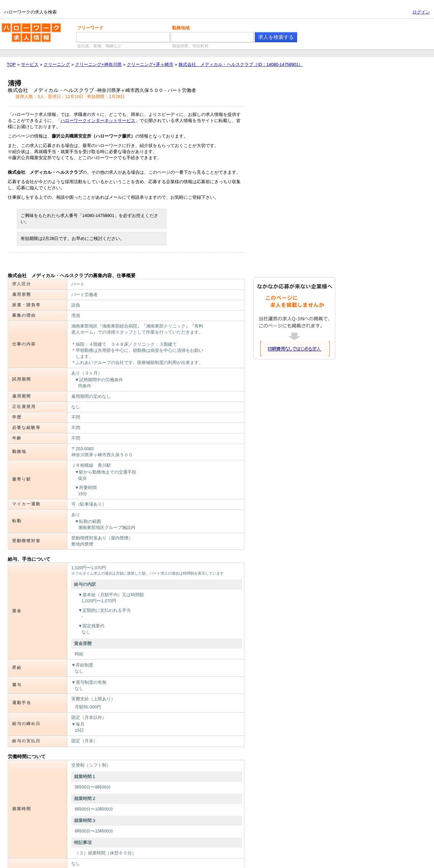Click the あり（３ヶ月） trial period text
The image size is (434, 868).
pos(87,373)
